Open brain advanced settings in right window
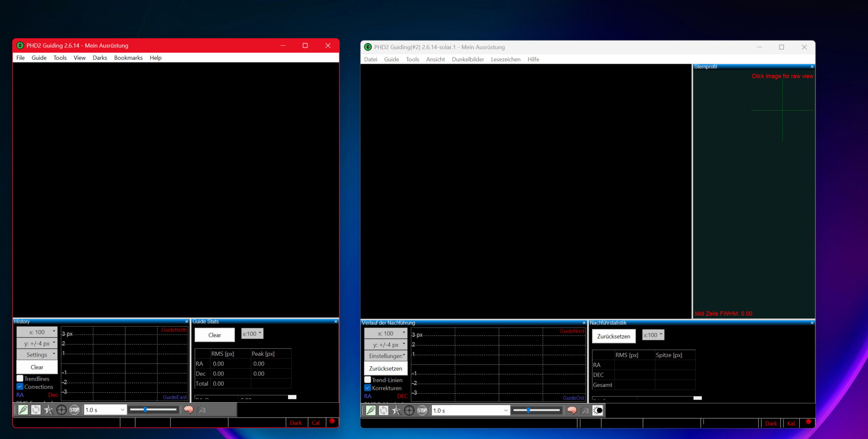 [572, 410]
